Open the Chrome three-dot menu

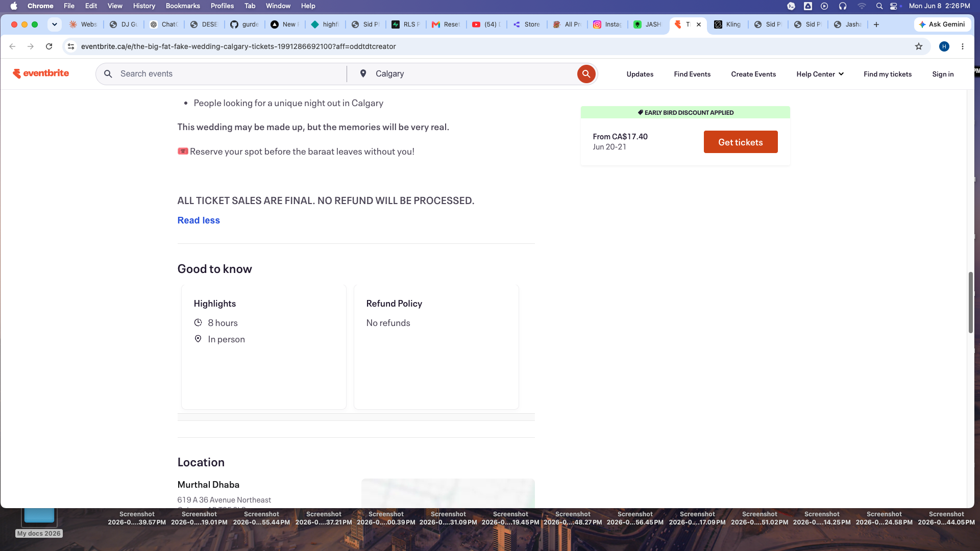963,46
